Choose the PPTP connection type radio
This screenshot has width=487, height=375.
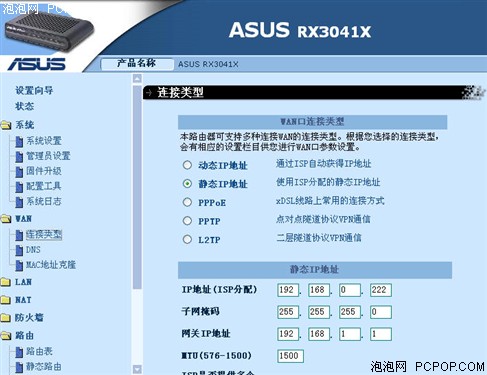point(187,221)
